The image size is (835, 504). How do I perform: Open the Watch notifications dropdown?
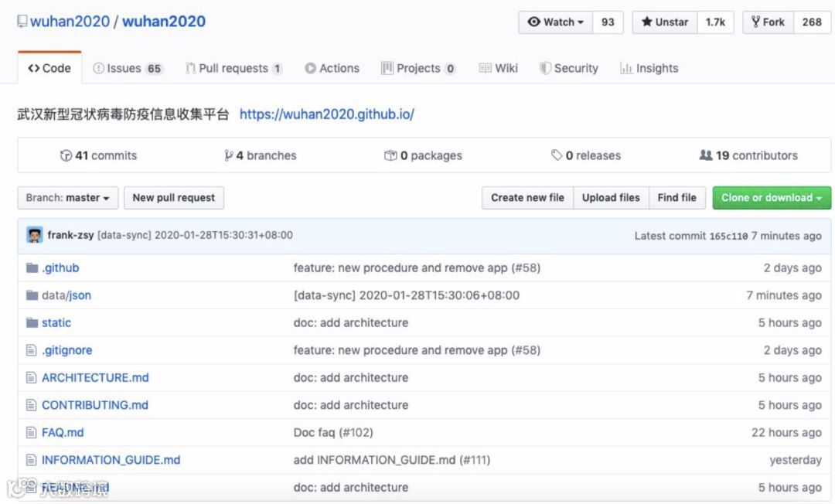tap(555, 22)
